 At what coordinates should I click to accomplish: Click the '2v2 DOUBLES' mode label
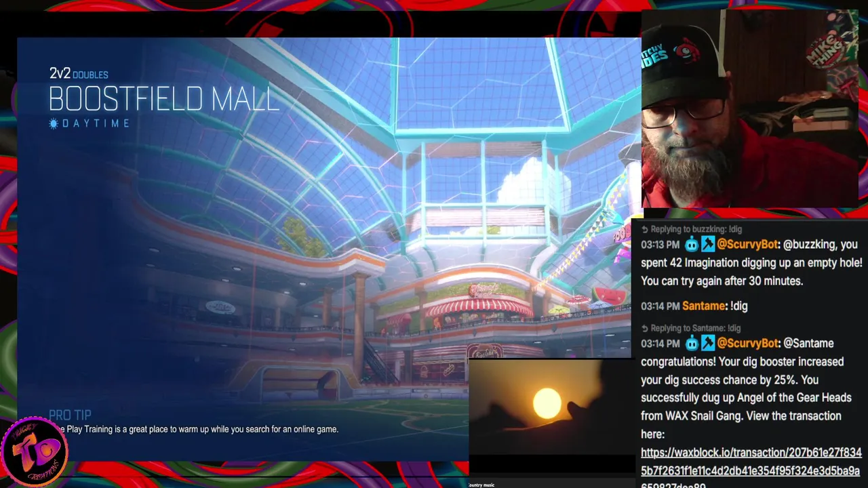pyautogui.click(x=79, y=74)
